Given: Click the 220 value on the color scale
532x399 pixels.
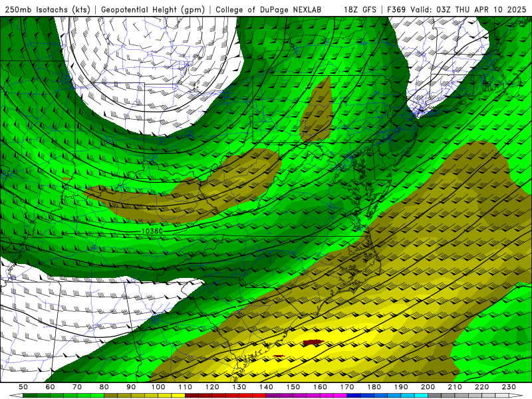Looking at the screenshot, I should [481, 387].
